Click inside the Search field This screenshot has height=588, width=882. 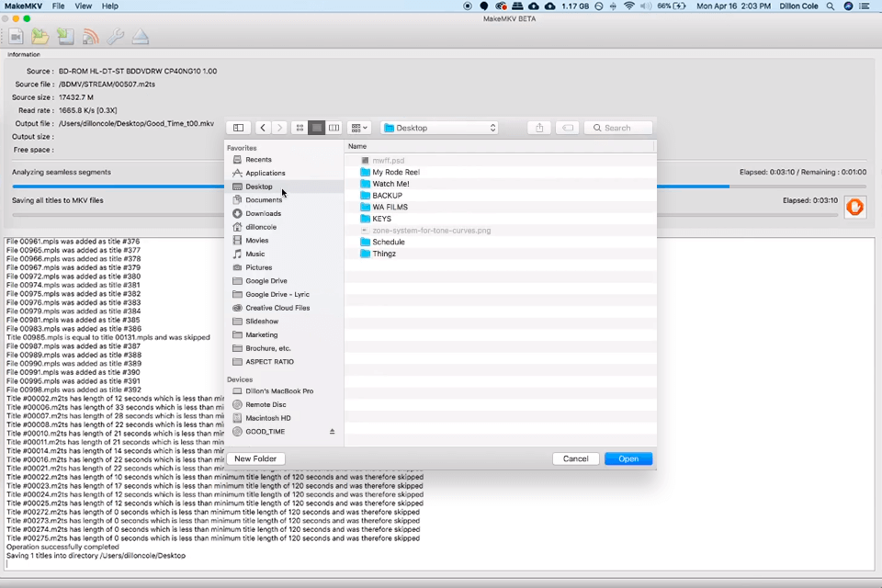[x=617, y=128]
